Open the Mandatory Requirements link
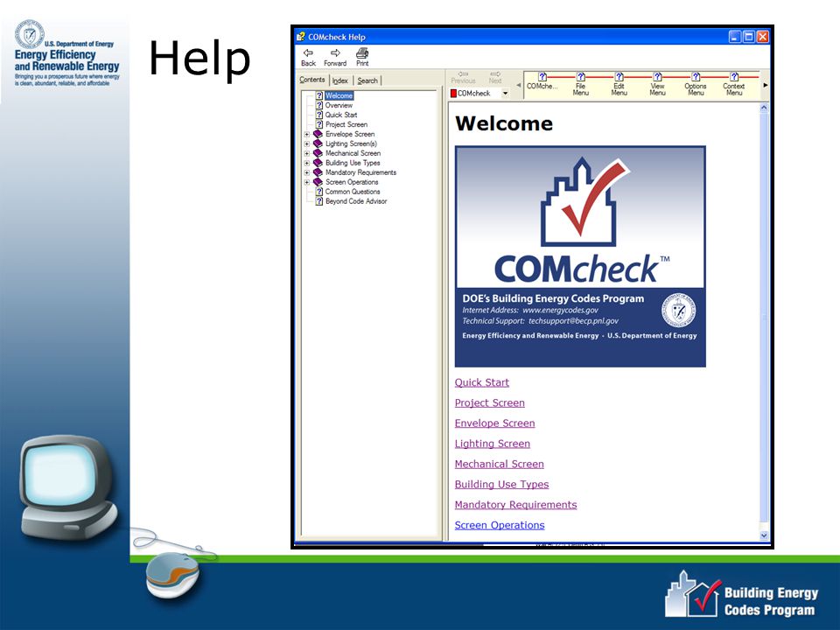840x630 pixels. (515, 505)
